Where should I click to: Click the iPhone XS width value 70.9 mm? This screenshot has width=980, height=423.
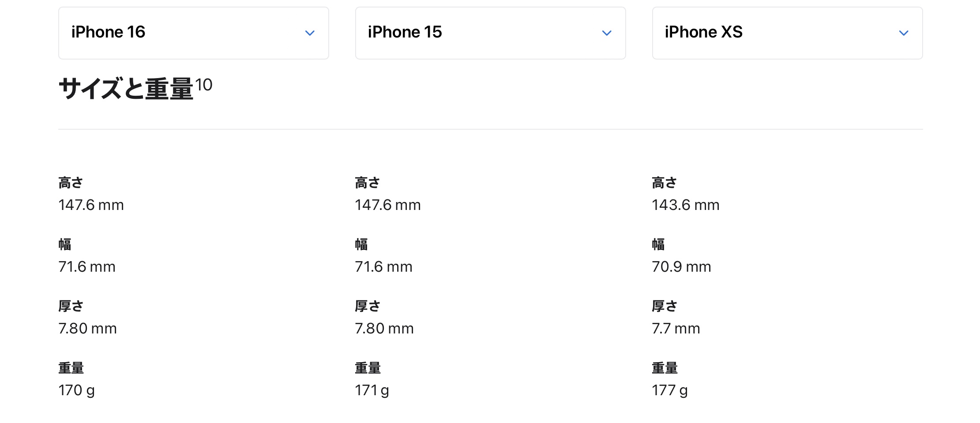coord(681,267)
